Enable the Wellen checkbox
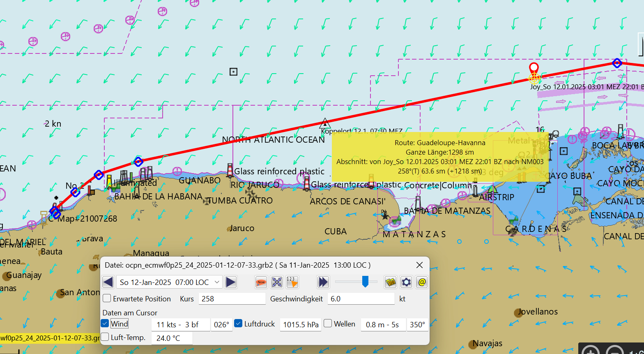Viewport: 644px width, 354px height. (328, 324)
